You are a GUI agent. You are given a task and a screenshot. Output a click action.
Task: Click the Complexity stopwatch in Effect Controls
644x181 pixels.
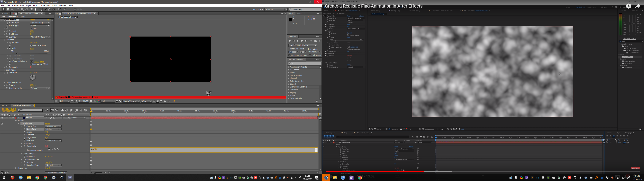click(x=7, y=67)
